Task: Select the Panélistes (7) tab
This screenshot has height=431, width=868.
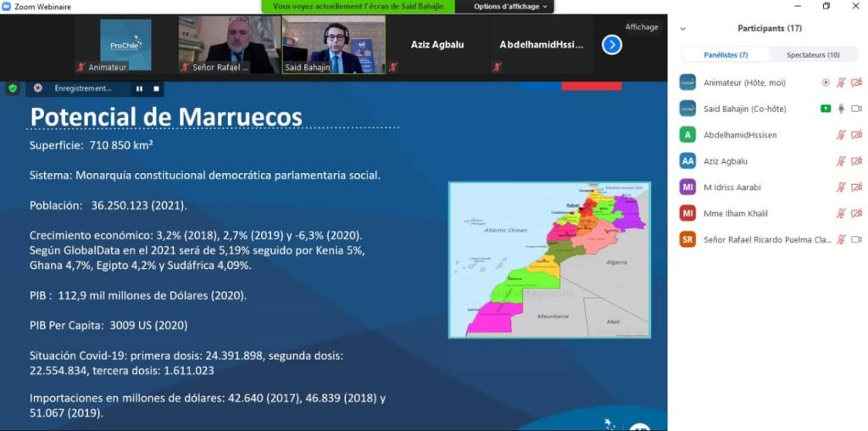Action: coord(726,54)
